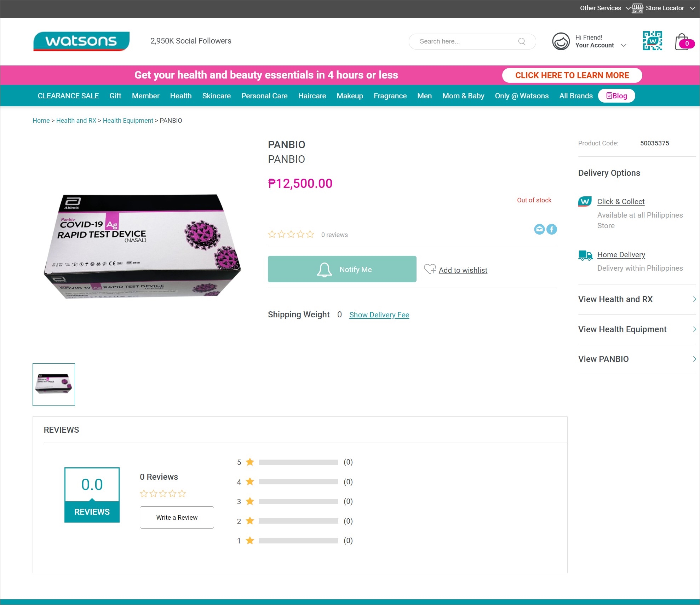Viewport: 700px width, 605px height.
Task: Click the wishlist heart icon
Action: 430,269
